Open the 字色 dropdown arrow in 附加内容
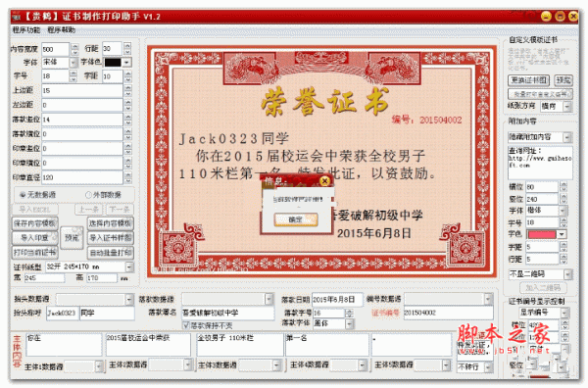The image size is (588, 388). coord(562,235)
